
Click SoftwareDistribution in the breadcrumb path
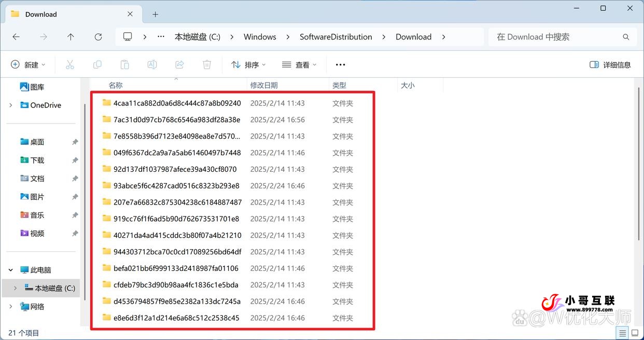point(335,36)
